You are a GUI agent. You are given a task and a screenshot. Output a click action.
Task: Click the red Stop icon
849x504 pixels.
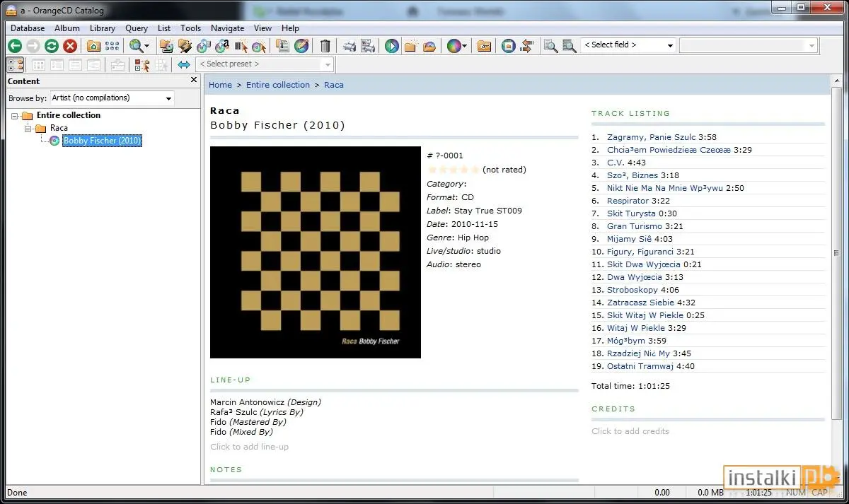[70, 46]
